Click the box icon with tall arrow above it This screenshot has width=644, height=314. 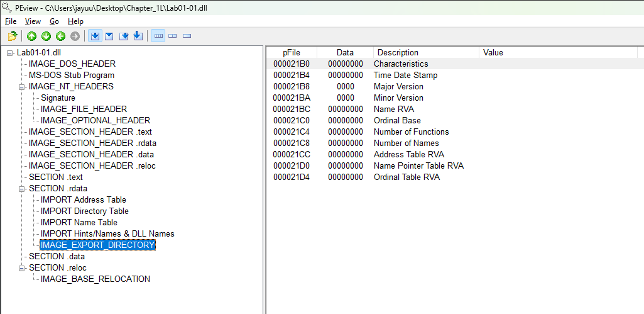(x=138, y=36)
